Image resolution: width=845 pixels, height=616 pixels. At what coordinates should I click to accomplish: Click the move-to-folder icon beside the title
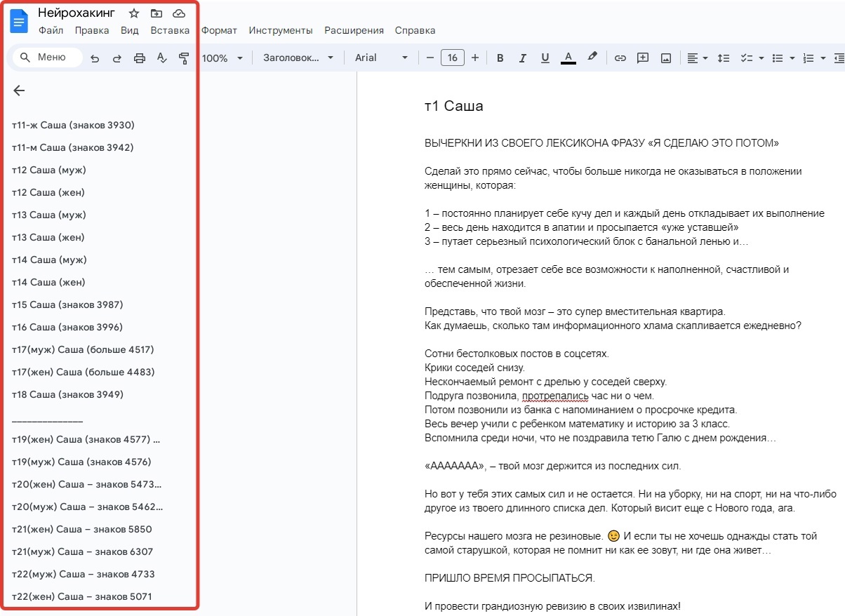tap(156, 13)
